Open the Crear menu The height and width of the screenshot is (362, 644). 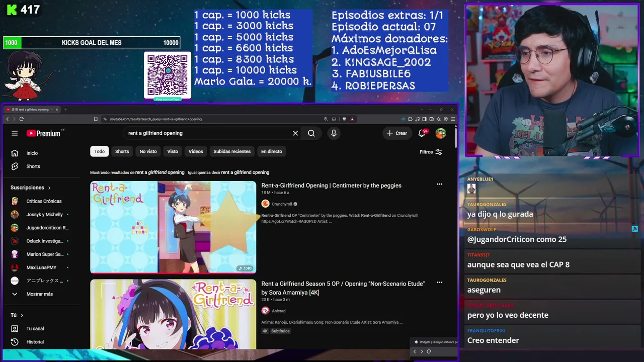point(397,133)
